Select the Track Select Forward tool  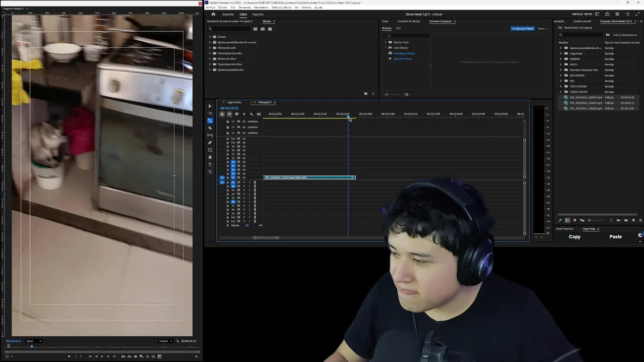tap(210, 114)
